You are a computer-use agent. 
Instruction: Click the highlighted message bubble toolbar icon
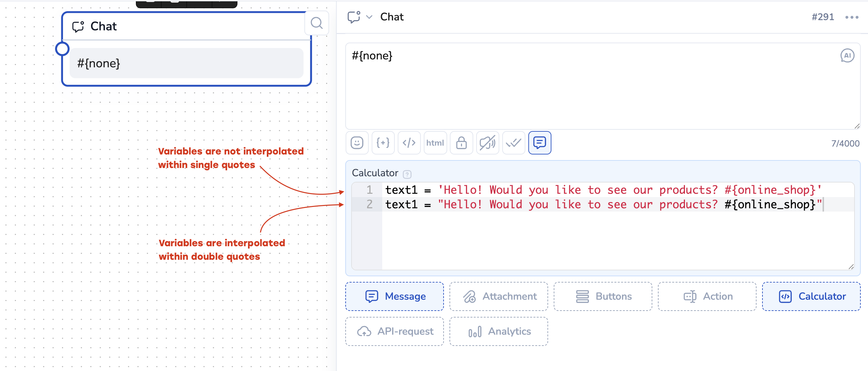point(540,143)
